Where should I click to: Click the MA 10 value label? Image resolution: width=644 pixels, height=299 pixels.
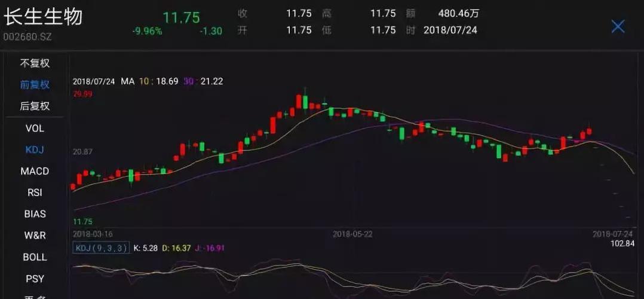pyautogui.click(x=158, y=81)
